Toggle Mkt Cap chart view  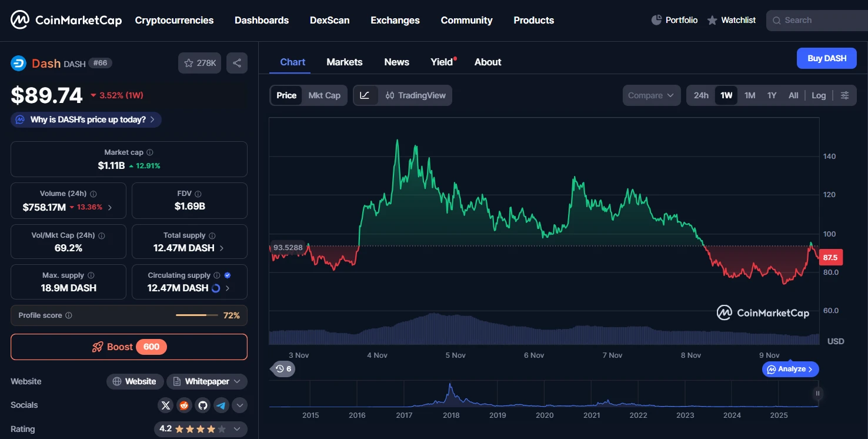click(324, 95)
